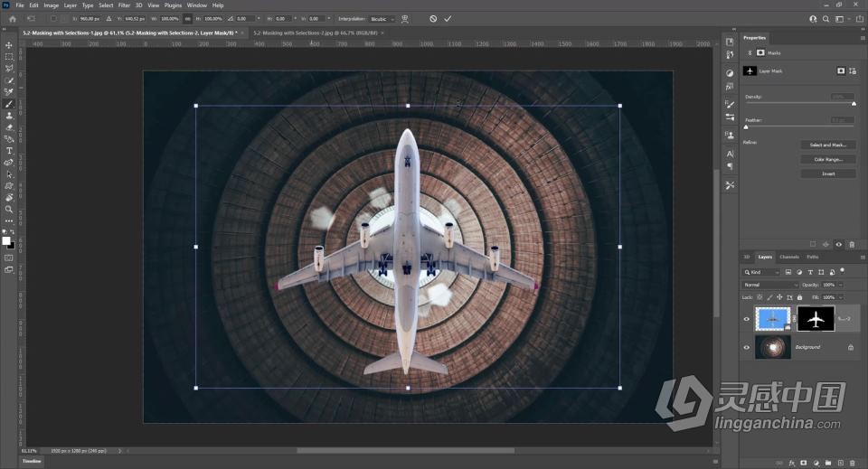Open the workspace switcher dropdown
The width and height of the screenshot is (868, 469).
[842, 19]
